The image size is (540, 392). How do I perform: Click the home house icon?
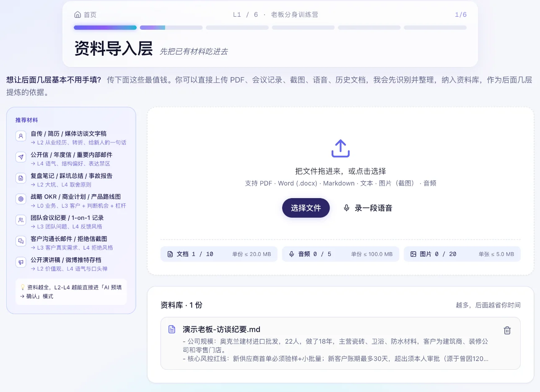pyautogui.click(x=78, y=15)
